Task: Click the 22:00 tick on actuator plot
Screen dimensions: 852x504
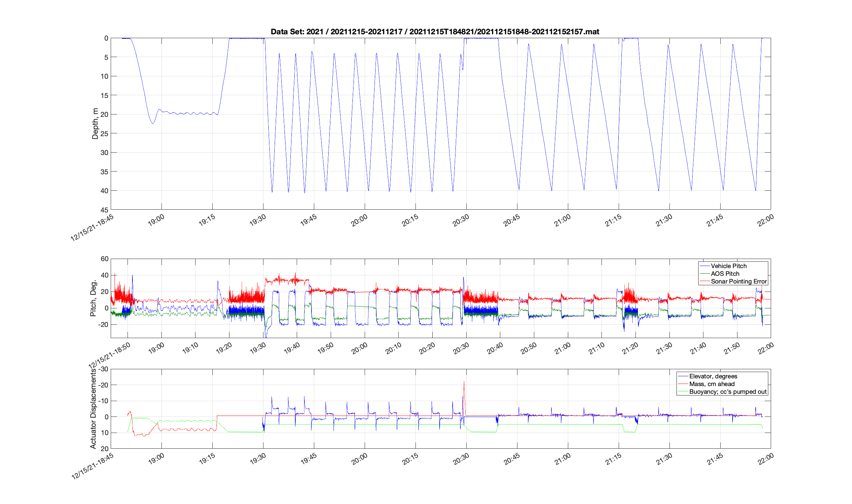Action: pyautogui.click(x=766, y=459)
